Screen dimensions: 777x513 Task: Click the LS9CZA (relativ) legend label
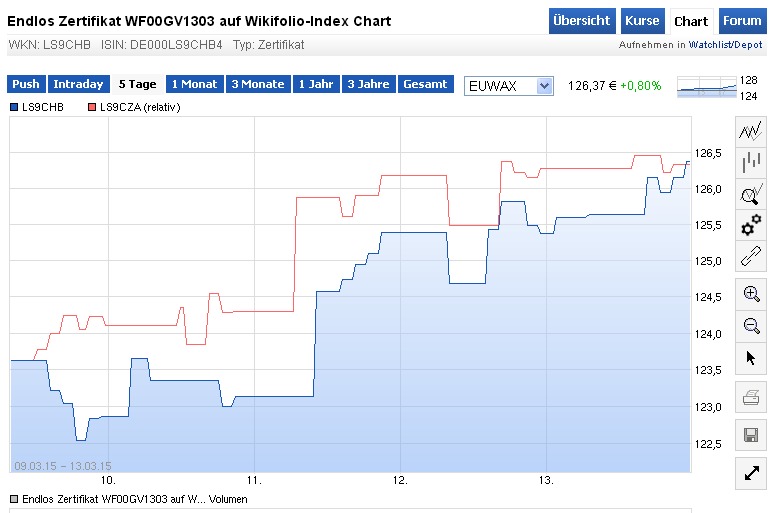click(x=140, y=107)
